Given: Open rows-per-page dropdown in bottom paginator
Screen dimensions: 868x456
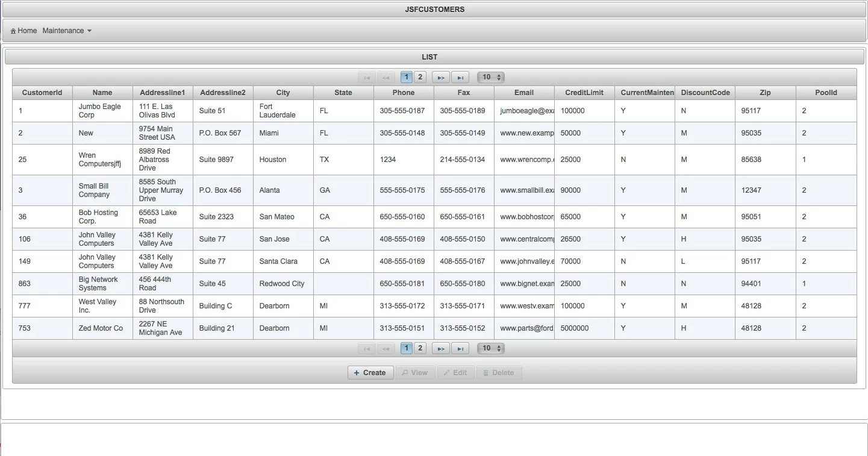Looking at the screenshot, I should (491, 348).
